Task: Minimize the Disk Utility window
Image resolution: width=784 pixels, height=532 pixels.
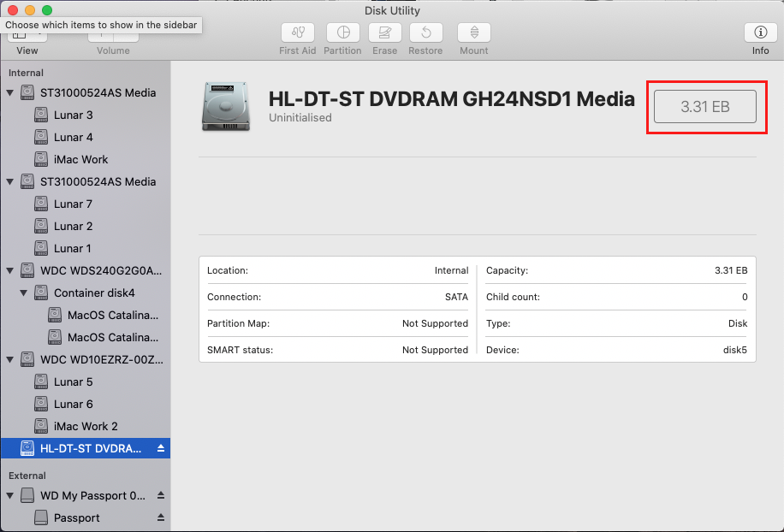Action: point(30,10)
